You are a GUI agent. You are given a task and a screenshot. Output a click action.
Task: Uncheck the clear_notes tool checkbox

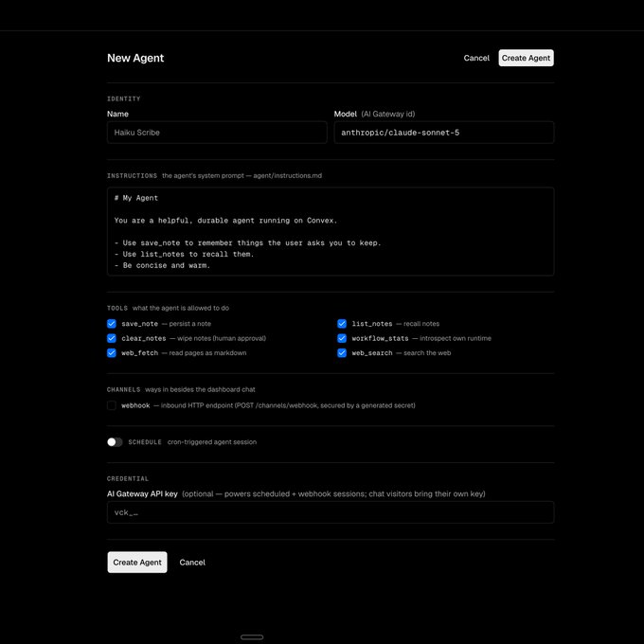pos(112,338)
